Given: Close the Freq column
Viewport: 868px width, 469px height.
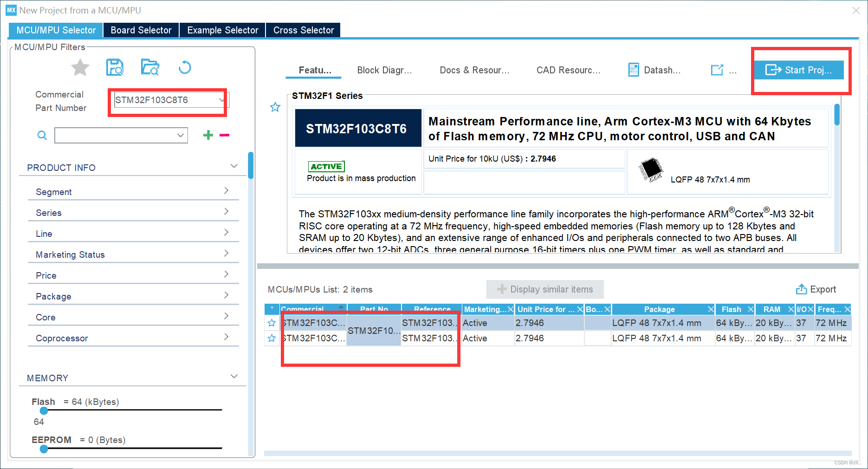Looking at the screenshot, I should coord(847,309).
